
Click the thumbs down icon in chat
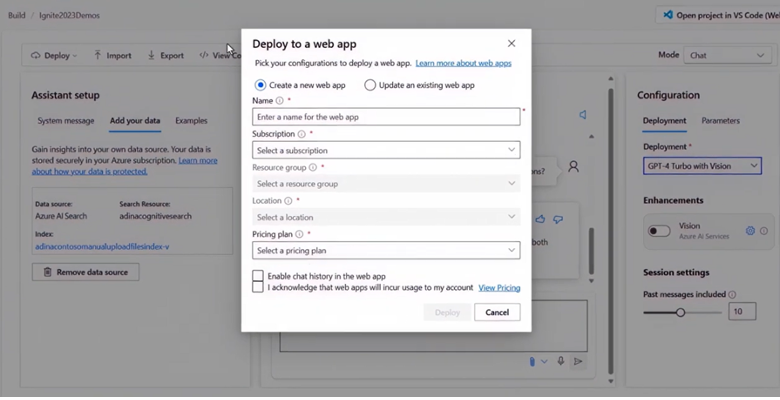tap(558, 219)
